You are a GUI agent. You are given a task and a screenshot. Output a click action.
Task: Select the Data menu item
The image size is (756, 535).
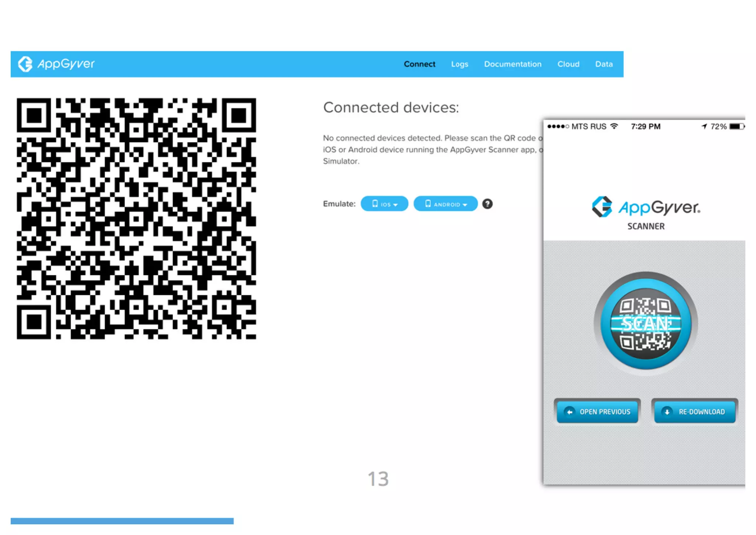click(x=604, y=64)
